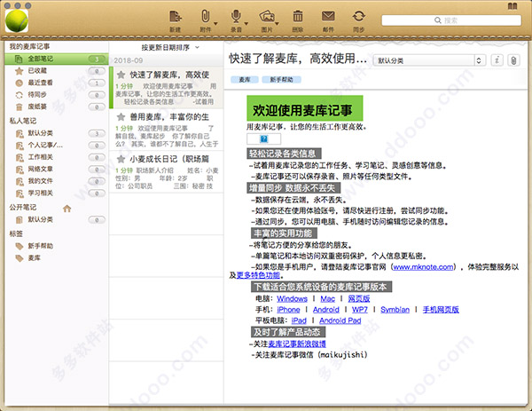532x411 pixels.
Task: Click the tennis ball app logo
Action: (x=17, y=20)
